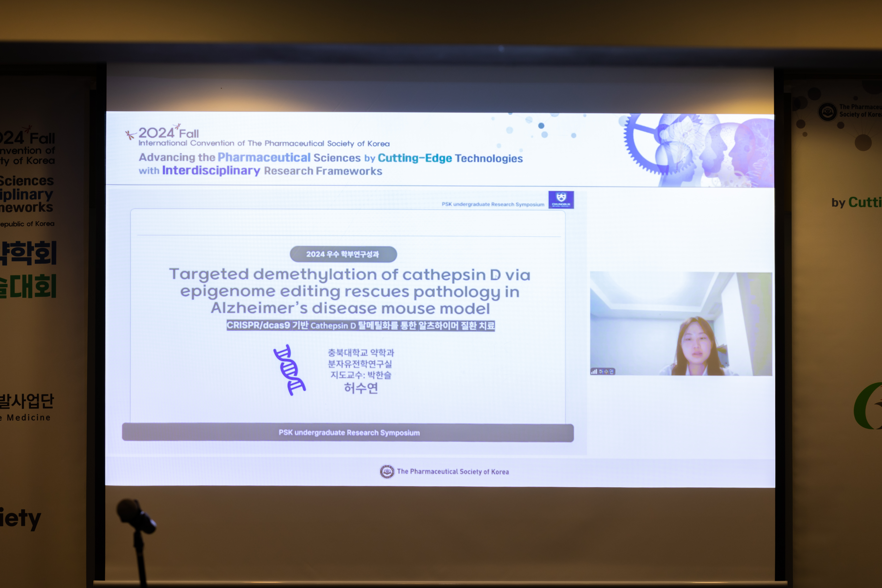Click the affiliation '충북대학교 약학과'
This screenshot has width=882, height=588.
[x=361, y=353]
